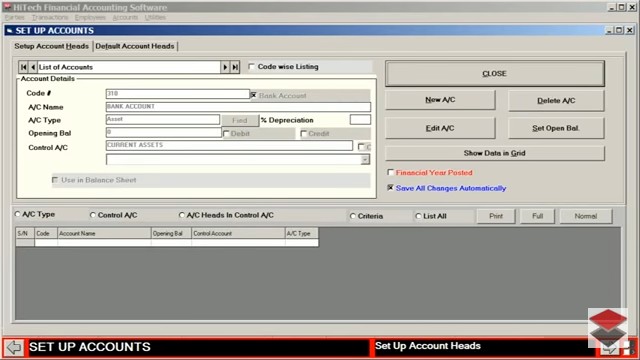Click the A/C Name field showing BANK ACCOUNT

[238, 107]
